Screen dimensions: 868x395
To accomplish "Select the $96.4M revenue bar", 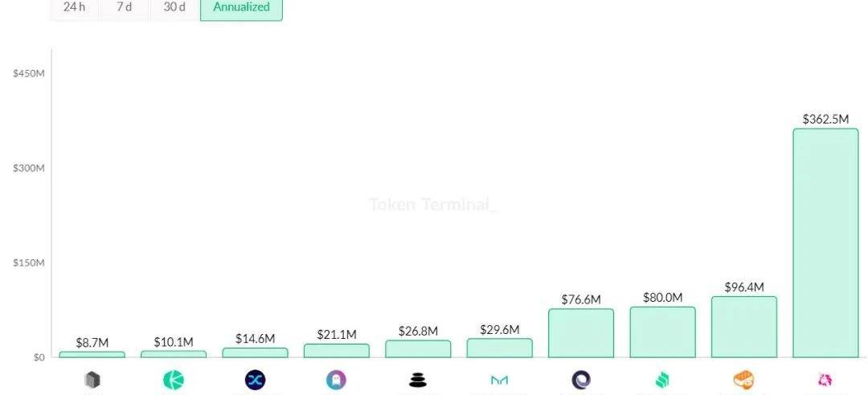I will tap(743, 327).
